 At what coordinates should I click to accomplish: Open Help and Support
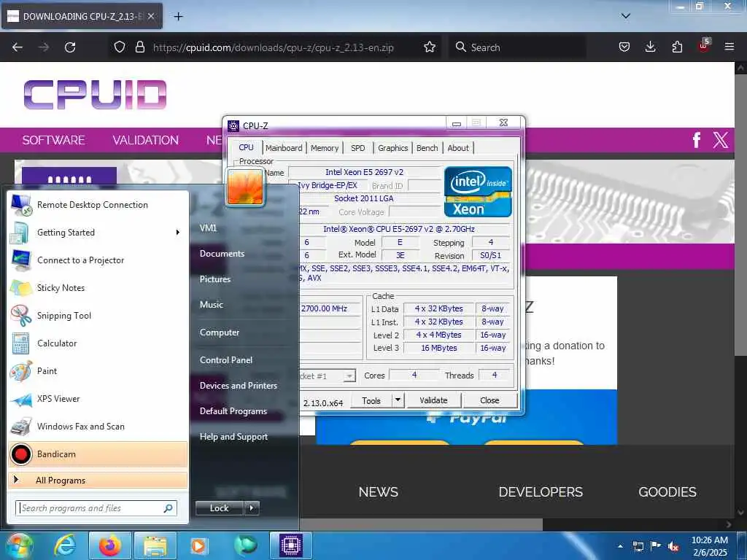pos(234,437)
